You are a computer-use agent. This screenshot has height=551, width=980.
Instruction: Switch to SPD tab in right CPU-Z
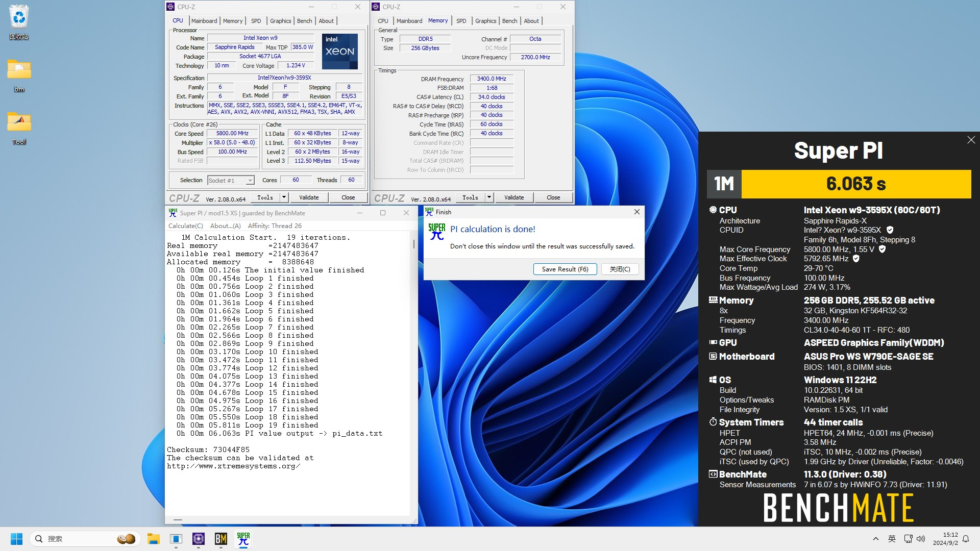point(461,21)
